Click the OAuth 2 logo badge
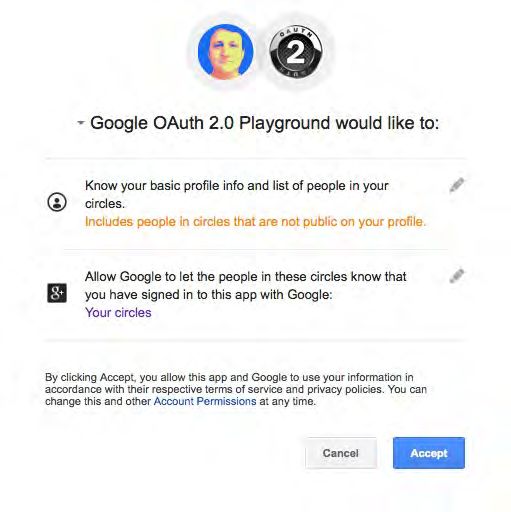The height and width of the screenshot is (512, 511). pos(296,52)
